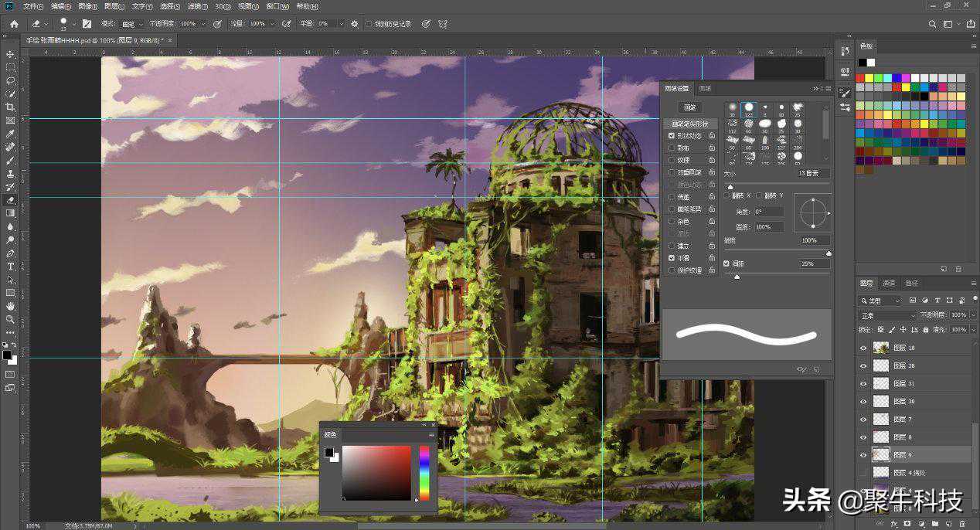Hide layer 图层 18 with eye icon
980x530 pixels.
(863, 348)
